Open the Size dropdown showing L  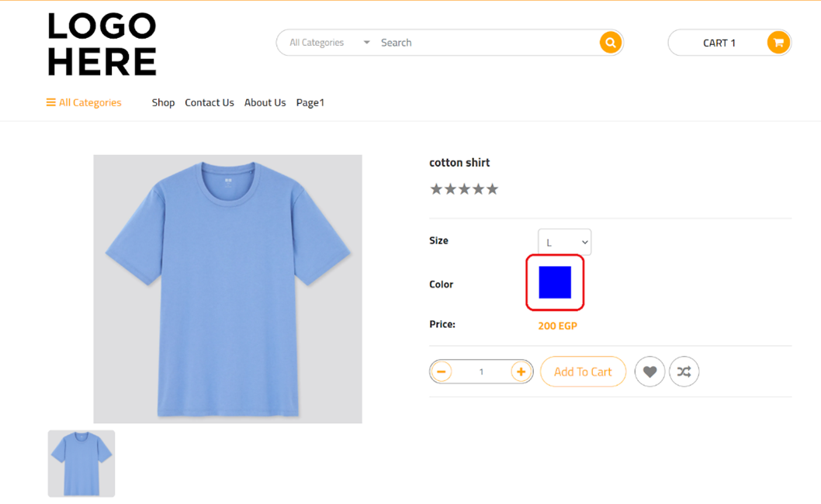point(564,242)
